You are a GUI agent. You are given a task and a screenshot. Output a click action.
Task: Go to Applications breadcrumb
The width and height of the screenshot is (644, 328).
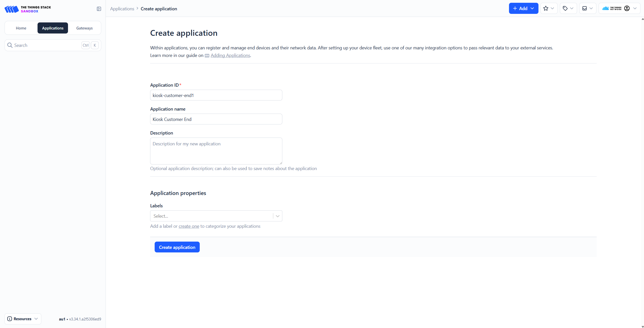pyautogui.click(x=122, y=9)
